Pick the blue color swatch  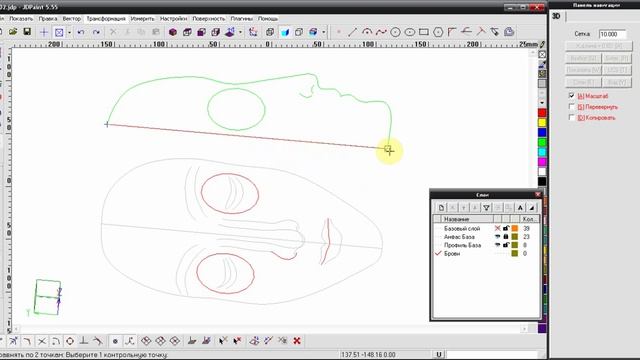(542, 132)
